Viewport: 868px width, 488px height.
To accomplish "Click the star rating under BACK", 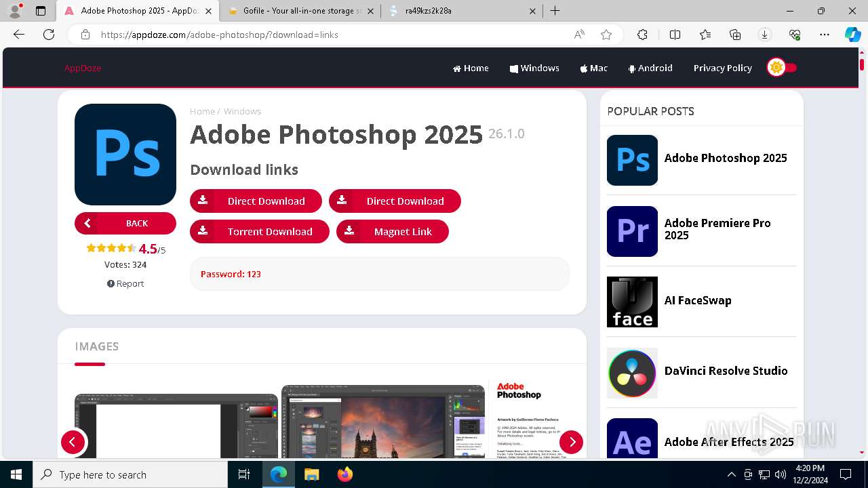I will [111, 248].
